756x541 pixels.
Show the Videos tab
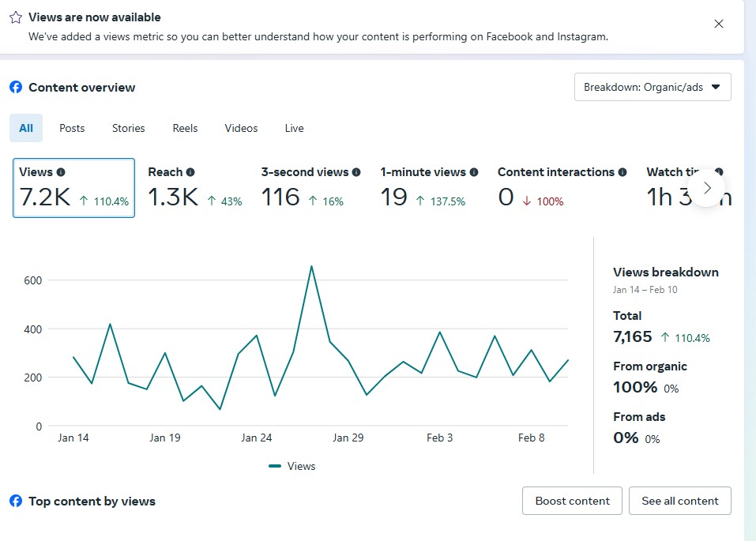pyautogui.click(x=241, y=128)
